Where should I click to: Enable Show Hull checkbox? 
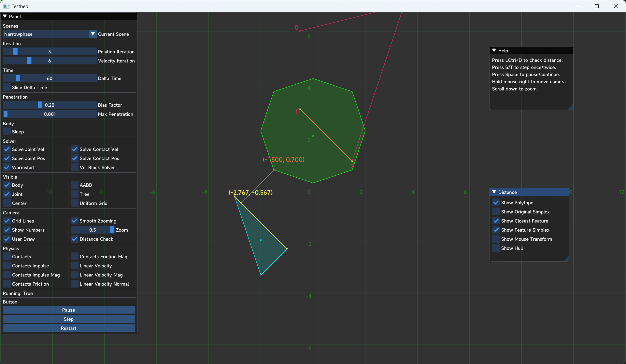[x=496, y=248]
